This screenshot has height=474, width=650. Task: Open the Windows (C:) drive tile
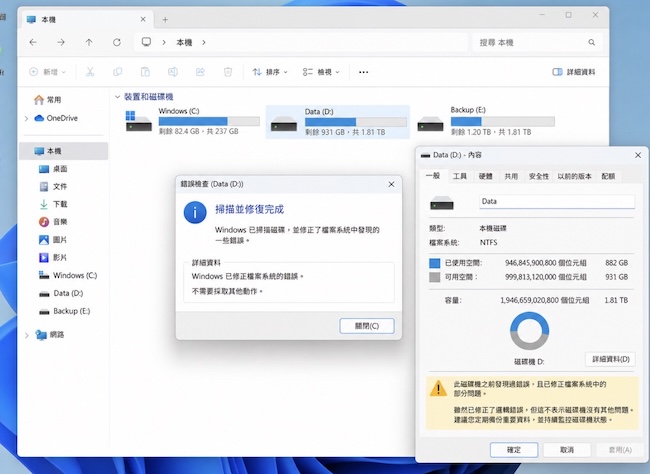pyautogui.click(x=192, y=121)
